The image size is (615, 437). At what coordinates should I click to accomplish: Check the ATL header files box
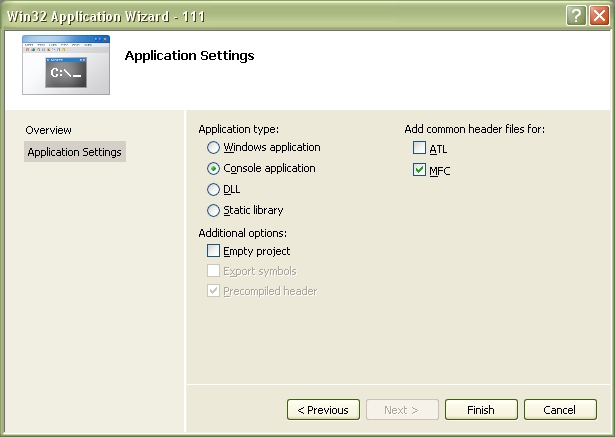point(419,148)
